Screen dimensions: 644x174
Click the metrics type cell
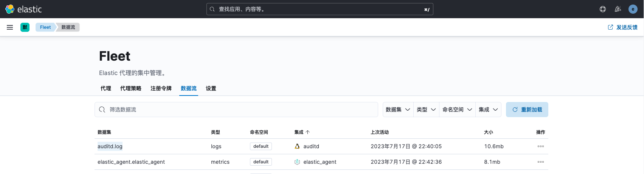pos(220,162)
